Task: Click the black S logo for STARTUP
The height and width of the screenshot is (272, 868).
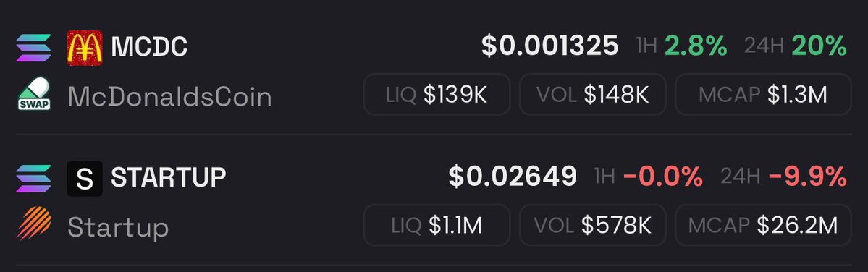Action: pyautogui.click(x=85, y=179)
